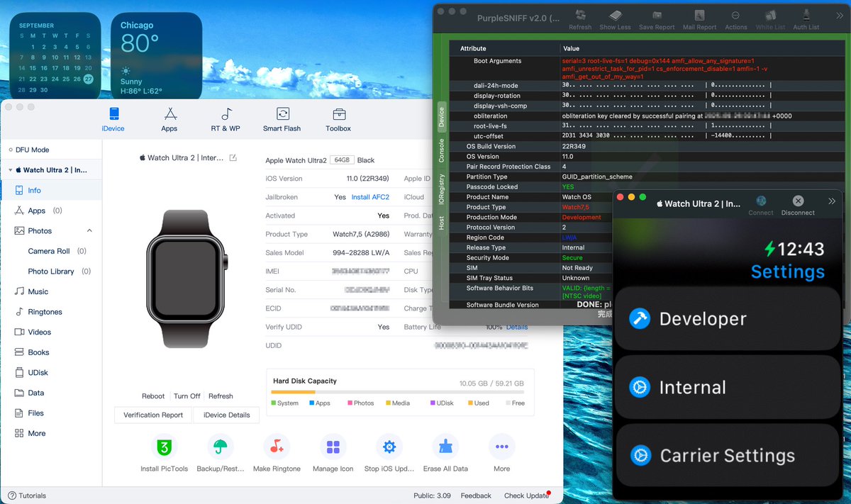Click Save Report in PurpleSNIFF
Image resolution: width=851 pixels, height=504 pixels.
(x=657, y=20)
